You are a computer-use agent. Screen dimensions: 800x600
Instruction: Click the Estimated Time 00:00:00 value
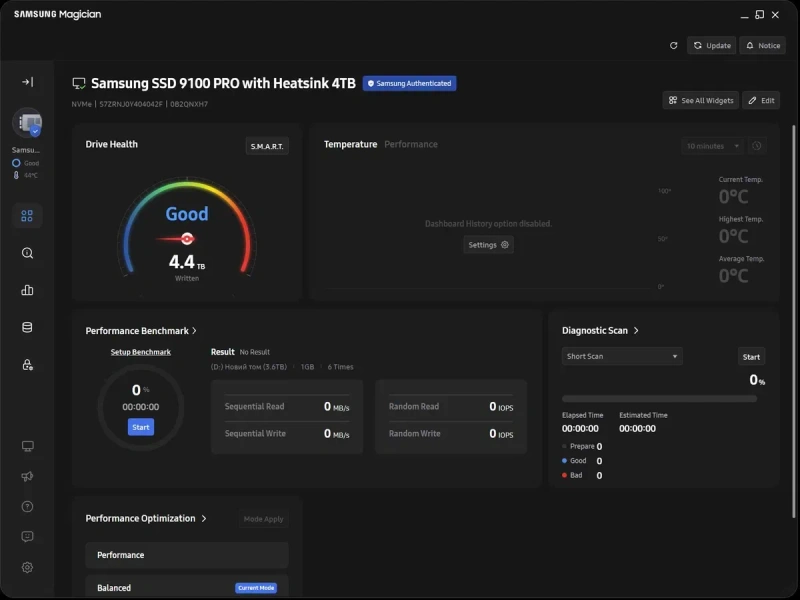click(x=637, y=429)
